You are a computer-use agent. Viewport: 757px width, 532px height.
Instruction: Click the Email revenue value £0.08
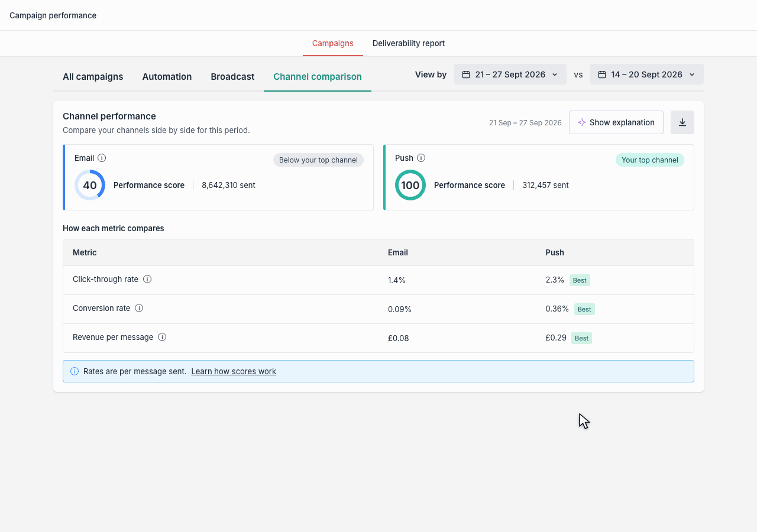click(399, 338)
